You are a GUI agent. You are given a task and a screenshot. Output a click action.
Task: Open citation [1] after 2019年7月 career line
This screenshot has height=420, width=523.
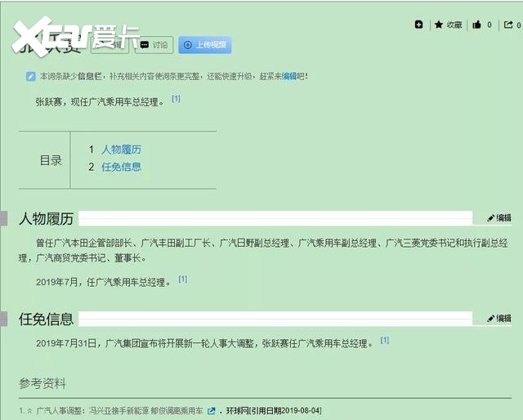[x=183, y=279]
